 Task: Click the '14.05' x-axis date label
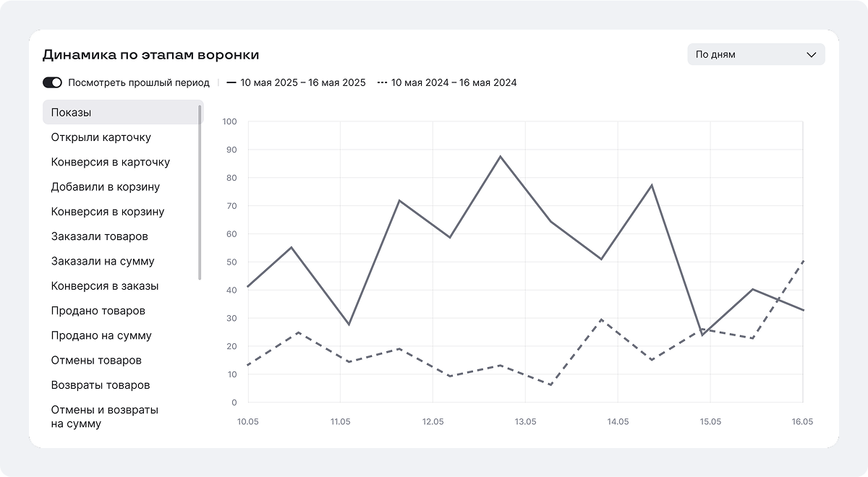click(618, 421)
